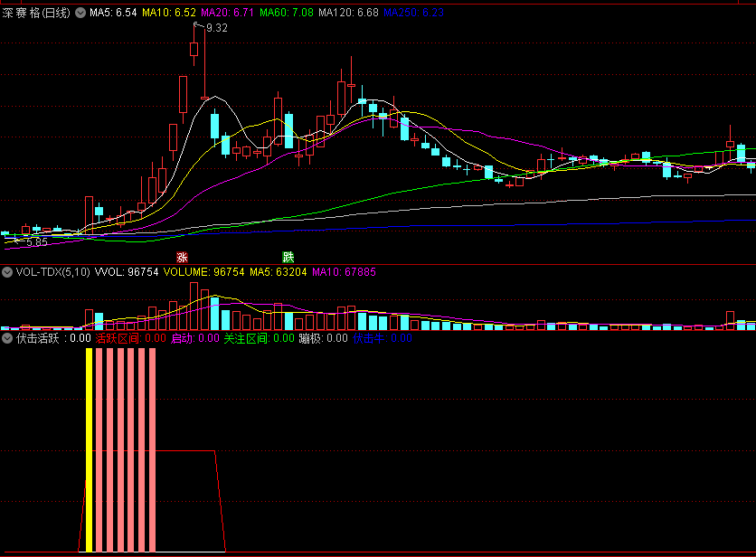Click the volume MA5: 63204 label
The height and width of the screenshot is (557, 756).
click(x=279, y=272)
